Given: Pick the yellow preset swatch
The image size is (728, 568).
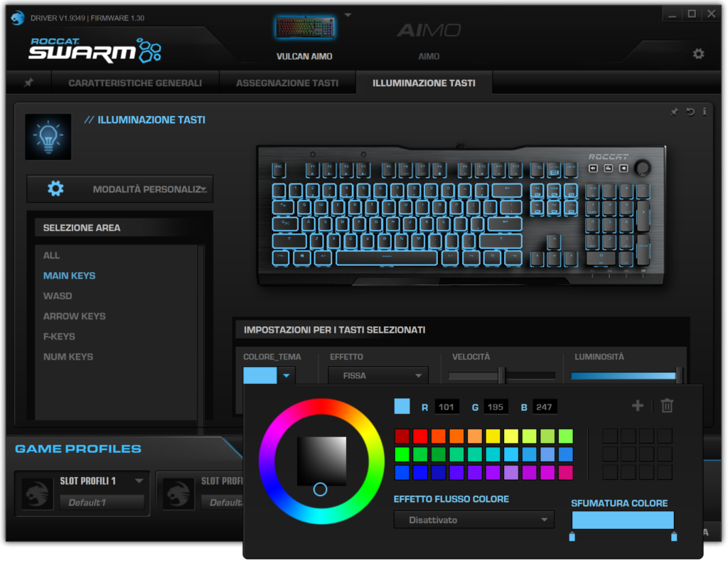Looking at the screenshot, I should [493, 436].
